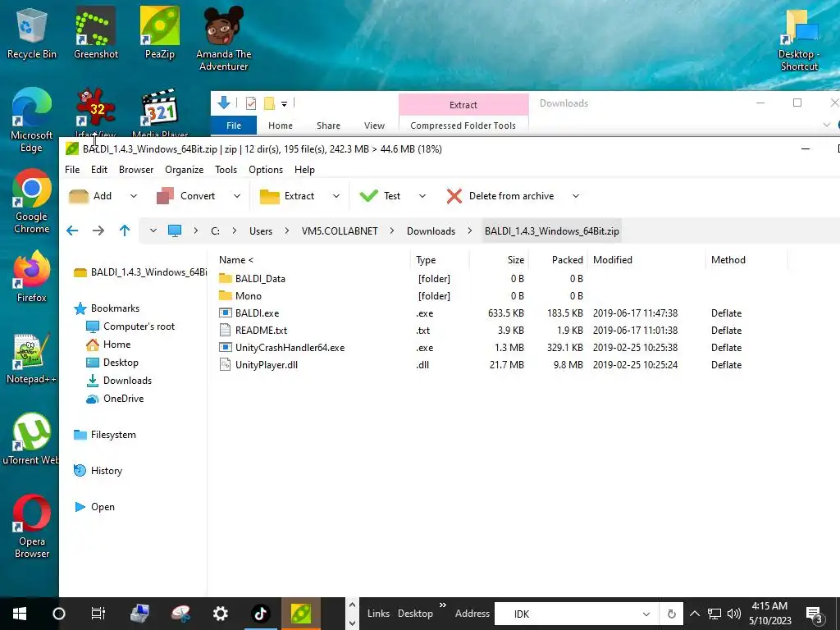Open TikTok taskbar icon
This screenshot has width=840, height=630.
(260, 614)
